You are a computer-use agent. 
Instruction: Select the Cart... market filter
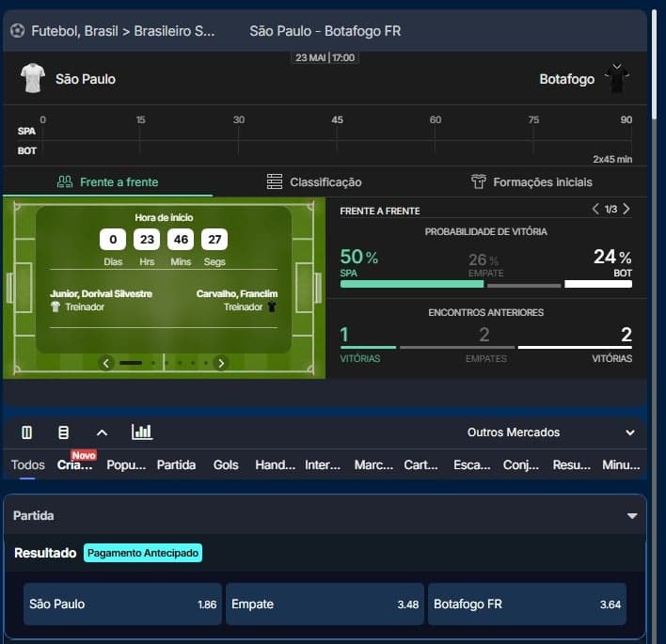tap(420, 464)
